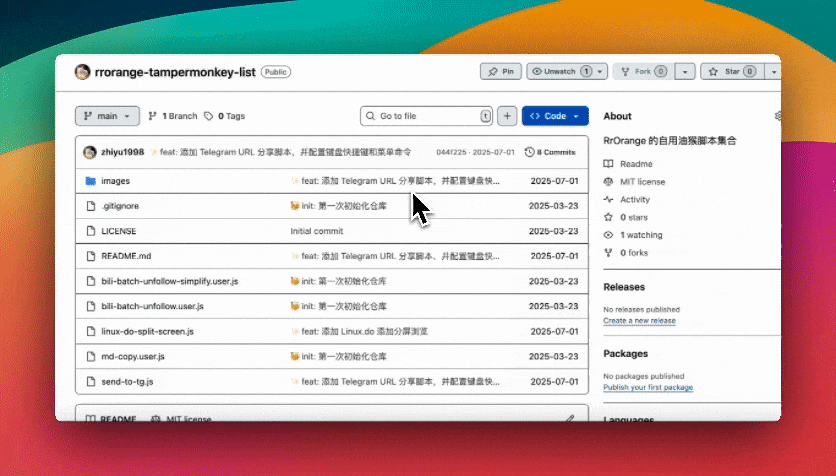Viewport: 836px width, 476px height.
Task: Open bili-batch-unfollow-simplify.user.js
Action: click(x=170, y=281)
